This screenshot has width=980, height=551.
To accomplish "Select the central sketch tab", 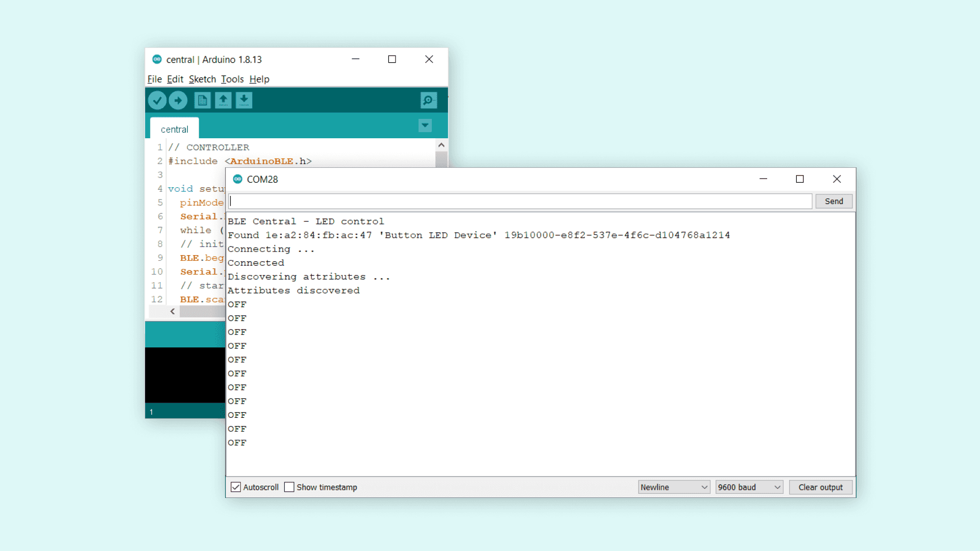I will 175,130.
